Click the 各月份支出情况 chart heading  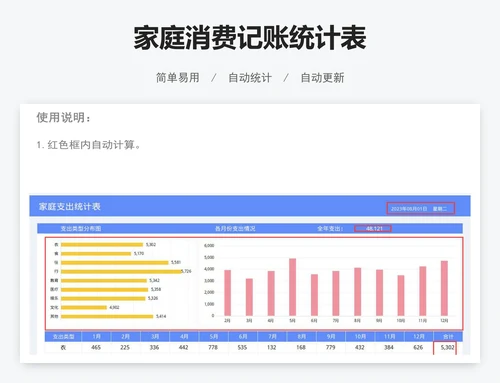235,229
